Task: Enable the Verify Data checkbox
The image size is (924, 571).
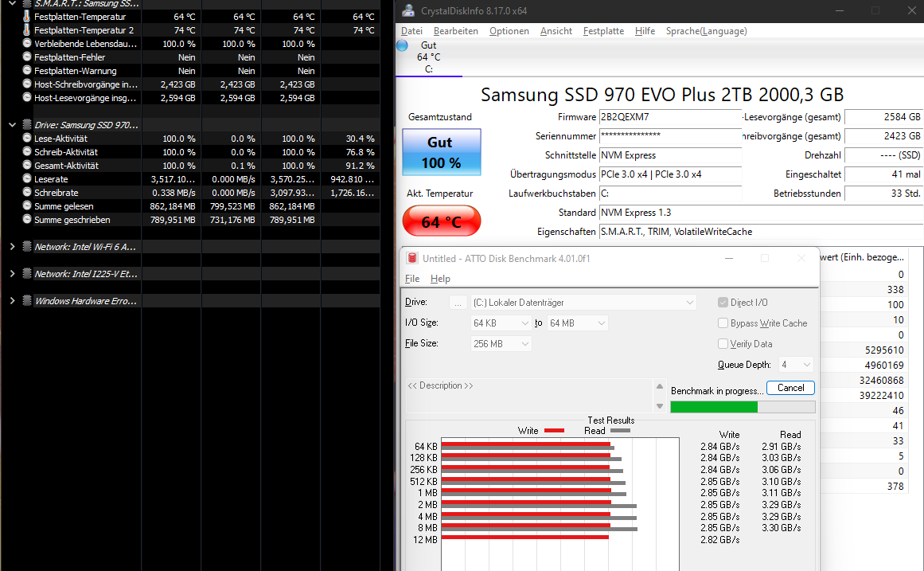Action: [723, 344]
